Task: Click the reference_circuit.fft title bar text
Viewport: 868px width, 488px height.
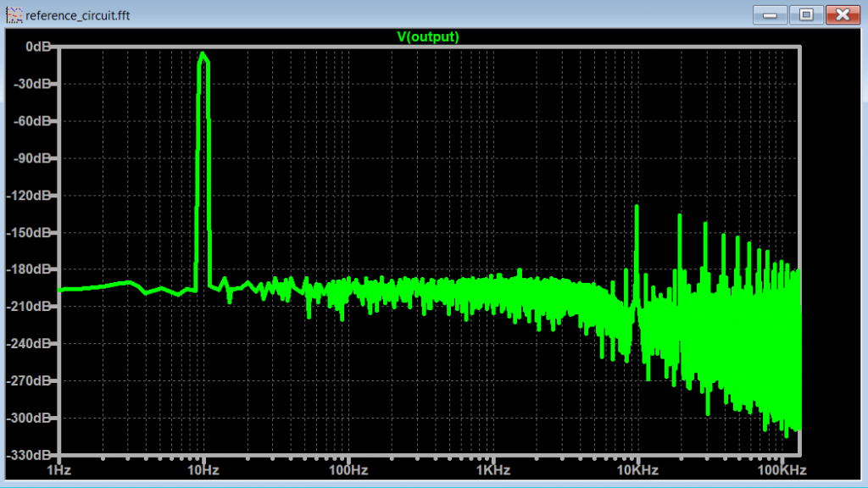Action: click(x=78, y=15)
